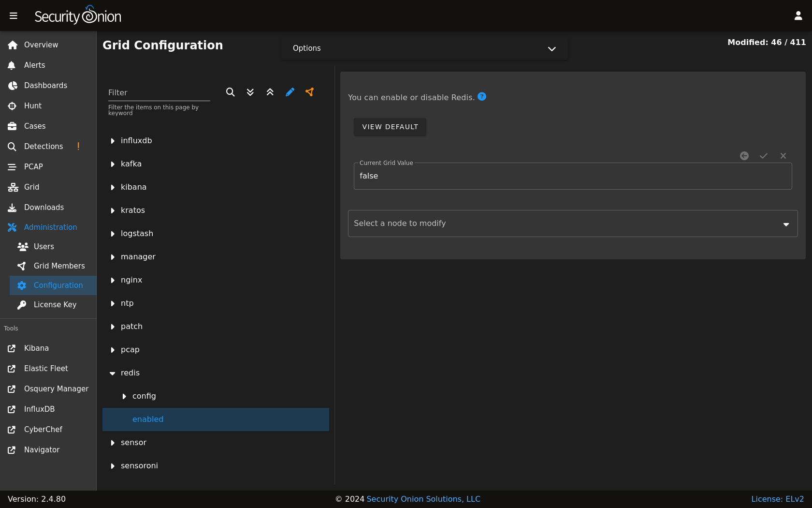Expand the pcap tree node
Screen dimensions: 812x508
click(x=113, y=350)
